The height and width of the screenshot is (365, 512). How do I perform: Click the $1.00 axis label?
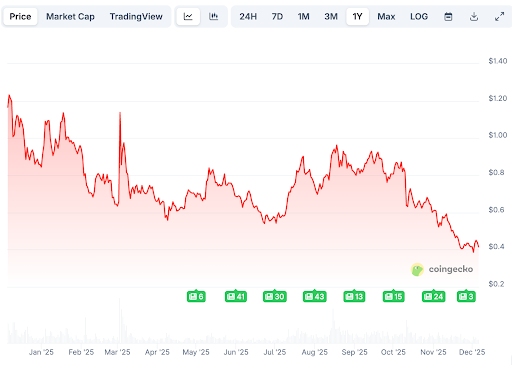point(498,135)
